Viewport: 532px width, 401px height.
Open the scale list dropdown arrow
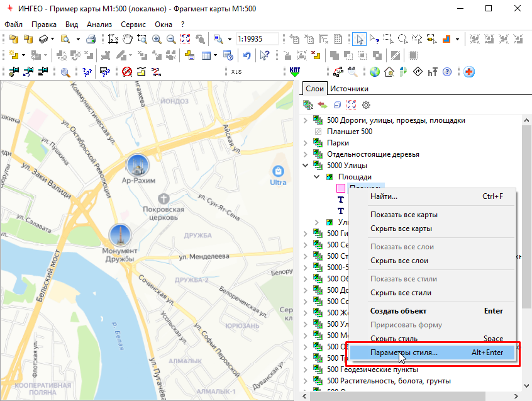point(230,39)
